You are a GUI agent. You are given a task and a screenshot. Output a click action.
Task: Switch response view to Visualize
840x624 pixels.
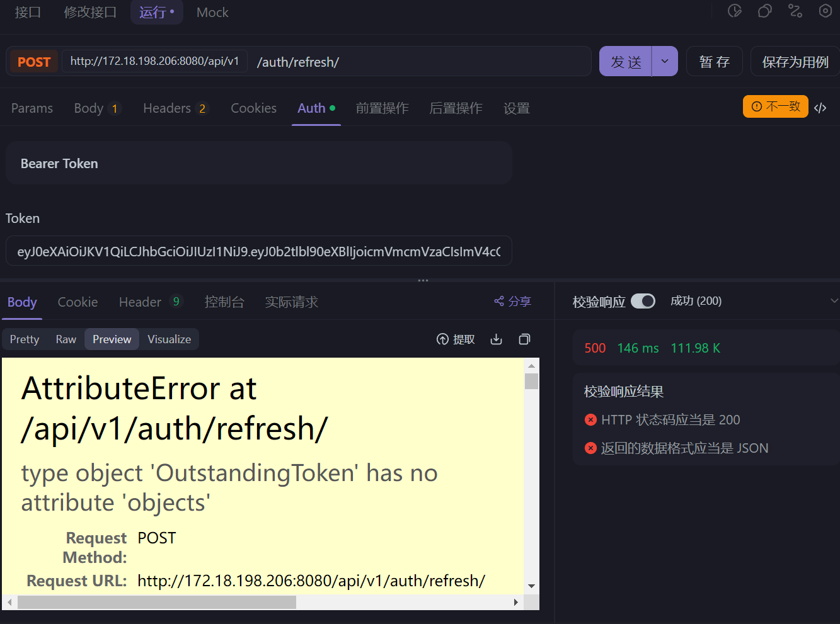(170, 339)
